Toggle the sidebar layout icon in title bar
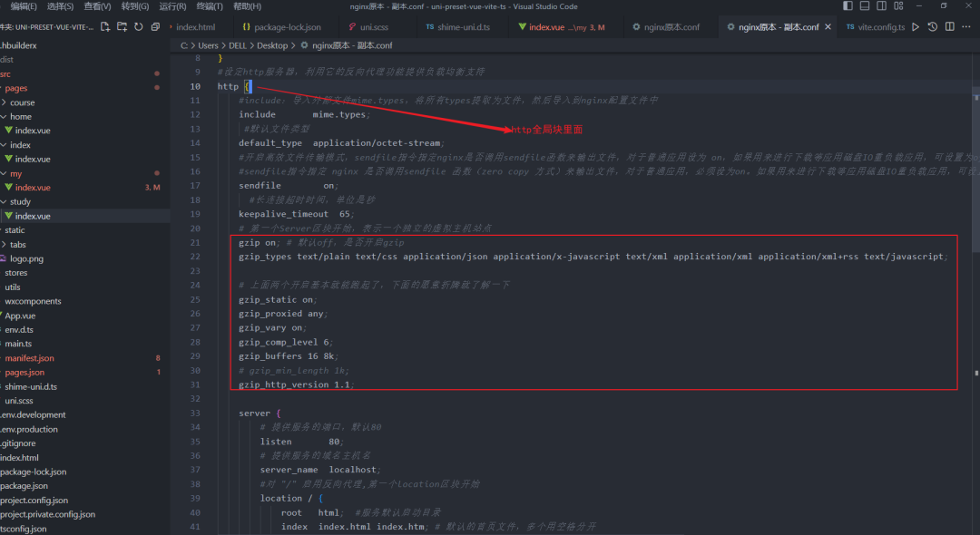 coord(848,5)
